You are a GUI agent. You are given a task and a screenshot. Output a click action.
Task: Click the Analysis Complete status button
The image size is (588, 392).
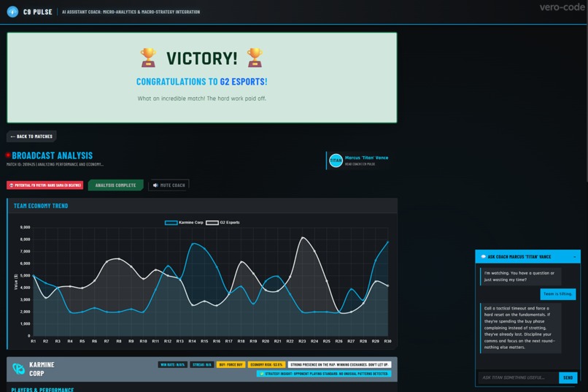click(x=115, y=185)
